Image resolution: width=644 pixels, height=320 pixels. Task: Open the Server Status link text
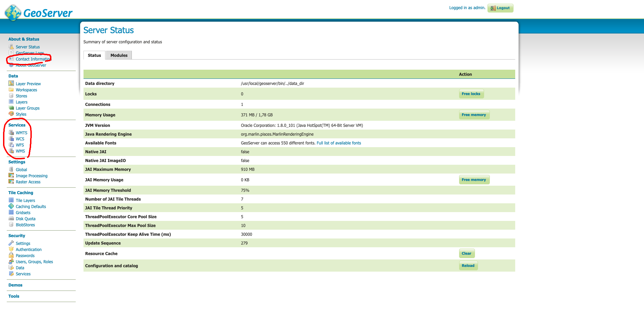pos(28,47)
